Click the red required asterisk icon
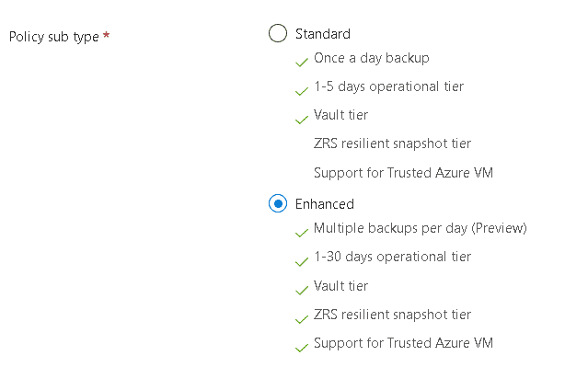588x367 pixels. click(x=106, y=35)
